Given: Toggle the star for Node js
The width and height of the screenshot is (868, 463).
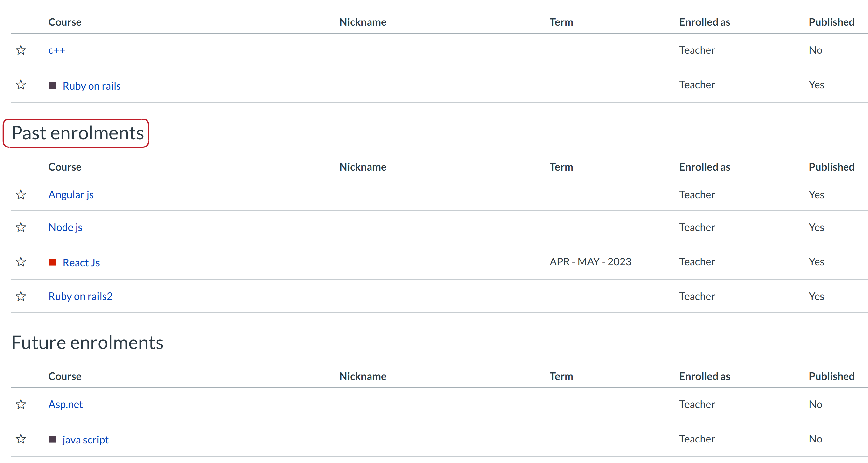Looking at the screenshot, I should pos(21,227).
